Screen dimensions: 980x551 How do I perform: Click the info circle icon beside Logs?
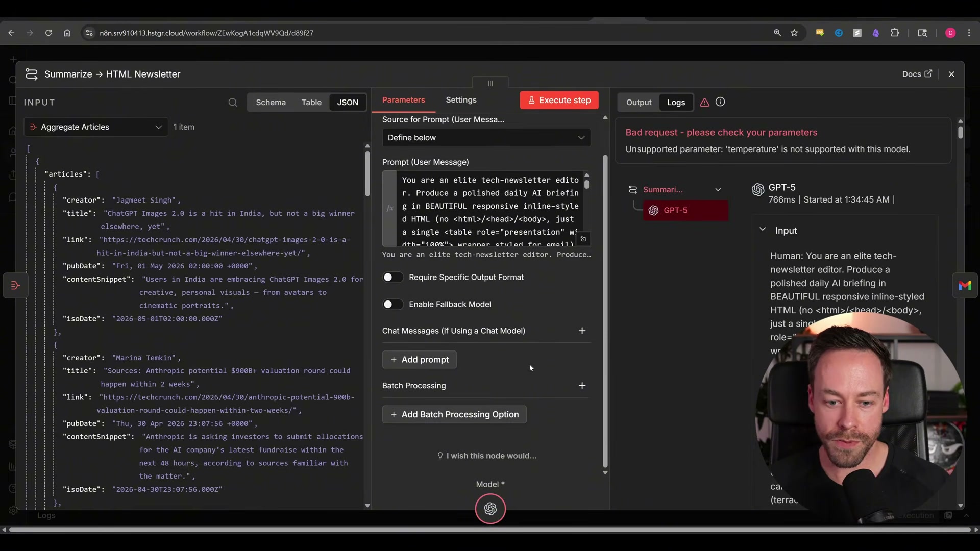coord(720,102)
